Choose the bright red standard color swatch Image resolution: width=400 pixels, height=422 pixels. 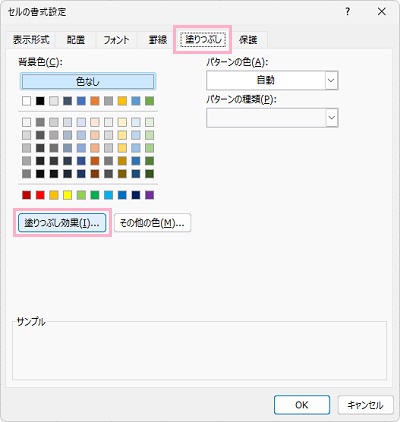point(40,195)
